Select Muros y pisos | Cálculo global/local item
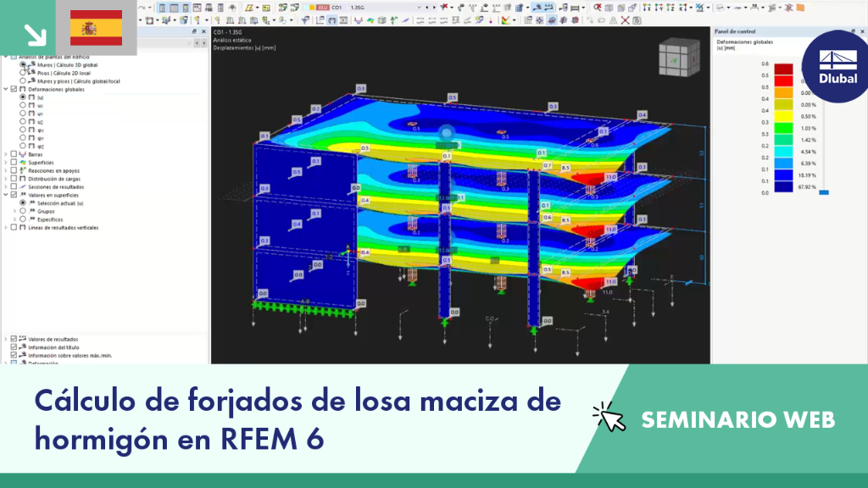This screenshot has height=488, width=868. pyautogui.click(x=79, y=81)
